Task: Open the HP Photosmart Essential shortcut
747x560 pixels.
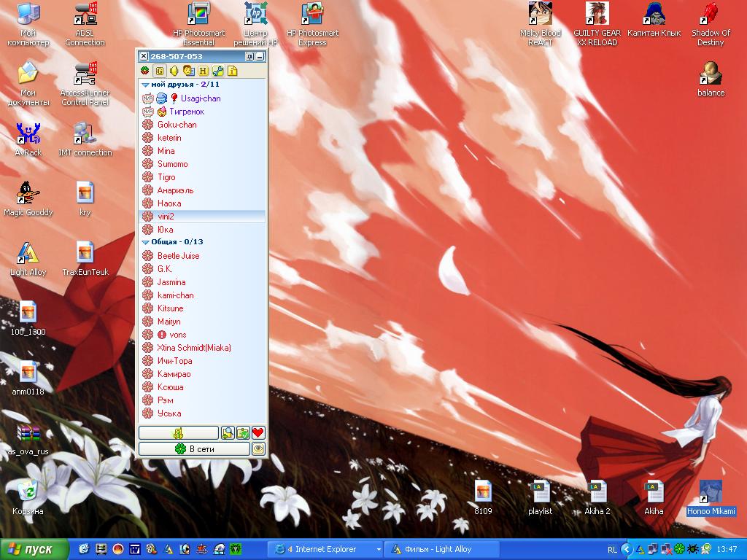Action: pyautogui.click(x=198, y=24)
